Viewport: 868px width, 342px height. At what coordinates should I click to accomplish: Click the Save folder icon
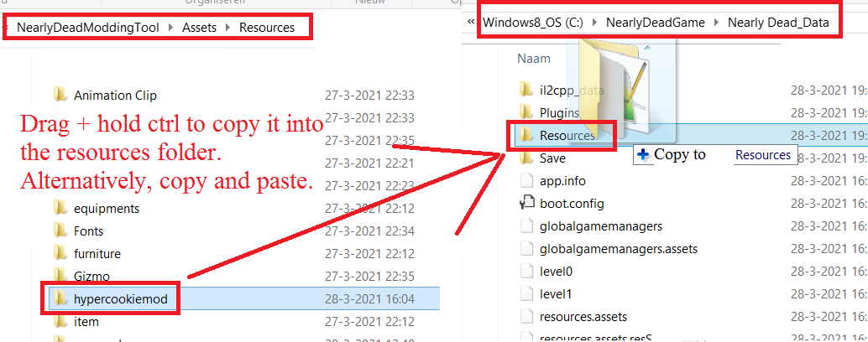[526, 158]
